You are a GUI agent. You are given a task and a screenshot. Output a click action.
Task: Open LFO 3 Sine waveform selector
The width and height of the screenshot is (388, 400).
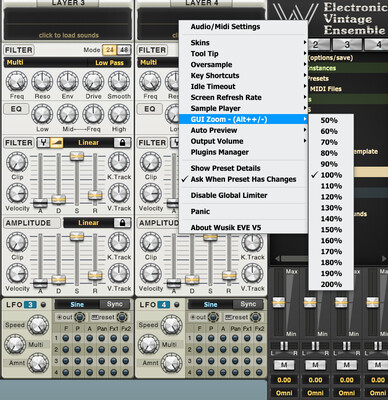tap(77, 304)
